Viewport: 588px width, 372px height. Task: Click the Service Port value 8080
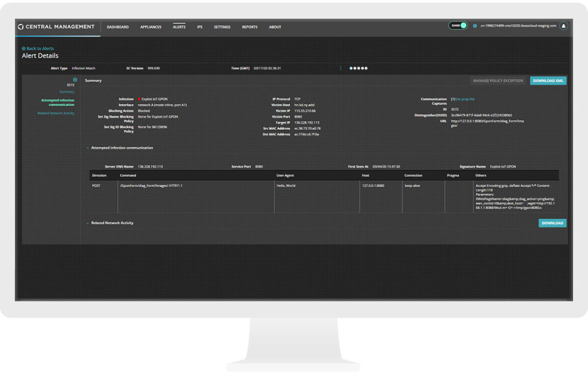[259, 166]
